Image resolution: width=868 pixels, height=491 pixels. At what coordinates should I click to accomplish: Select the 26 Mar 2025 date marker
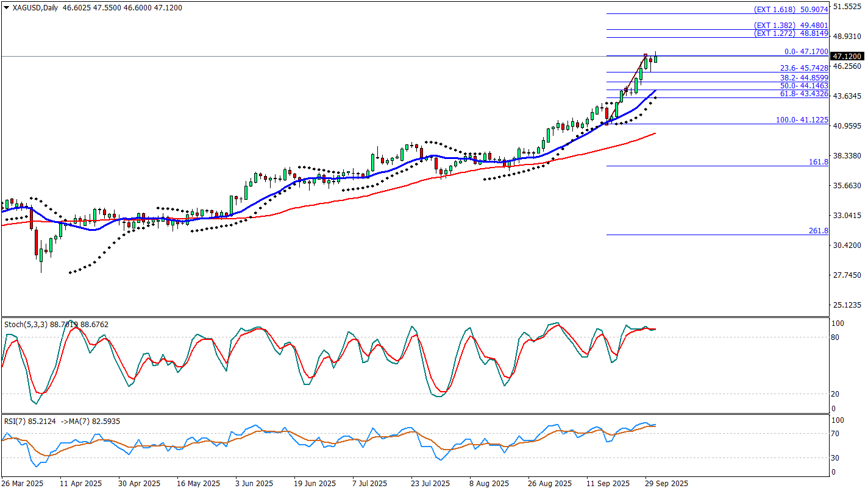click(x=23, y=483)
